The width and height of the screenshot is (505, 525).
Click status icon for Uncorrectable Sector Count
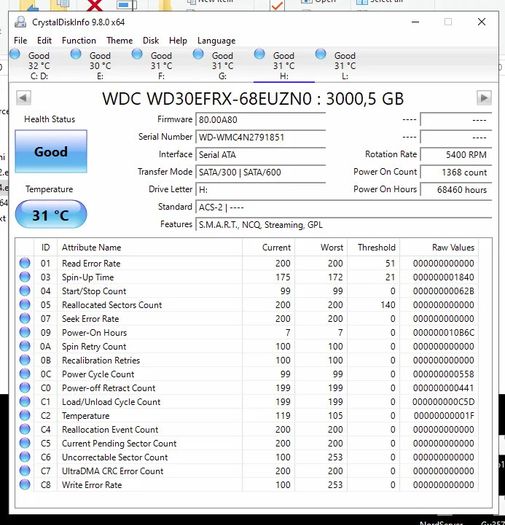point(25,457)
